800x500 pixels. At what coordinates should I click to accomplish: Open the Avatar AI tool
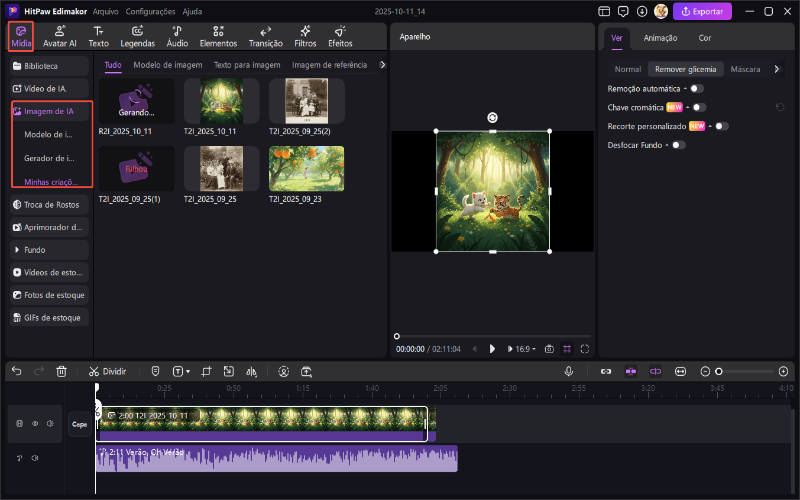pyautogui.click(x=60, y=36)
